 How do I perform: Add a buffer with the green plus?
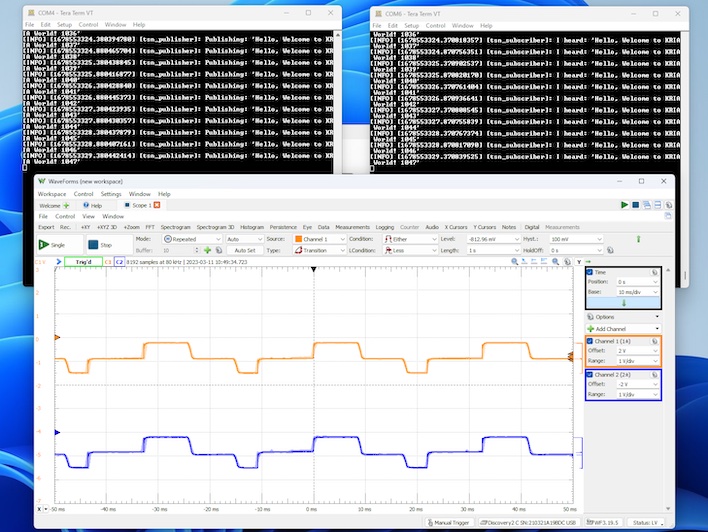click(207, 250)
